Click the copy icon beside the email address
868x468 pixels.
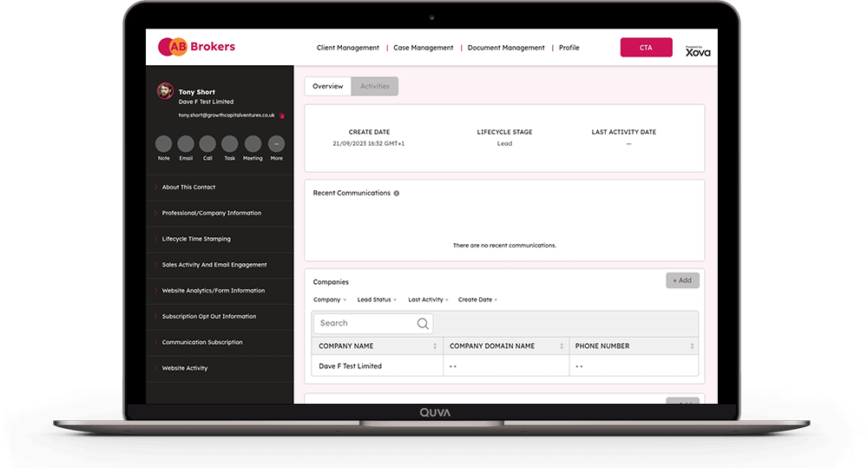(282, 115)
